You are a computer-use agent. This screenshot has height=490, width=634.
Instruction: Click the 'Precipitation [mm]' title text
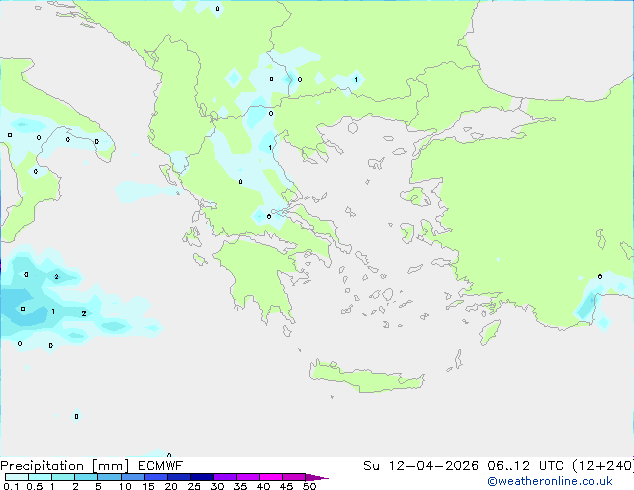[65, 466]
